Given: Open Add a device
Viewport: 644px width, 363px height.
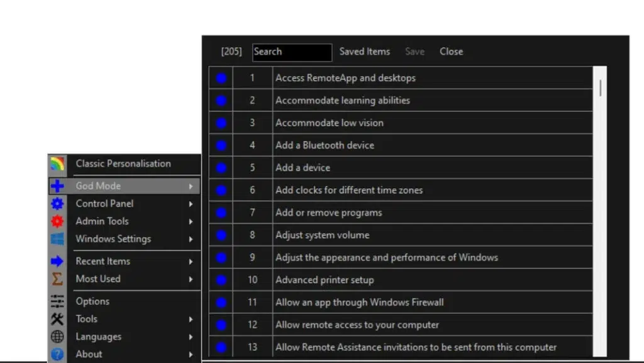Looking at the screenshot, I should pos(303,167).
